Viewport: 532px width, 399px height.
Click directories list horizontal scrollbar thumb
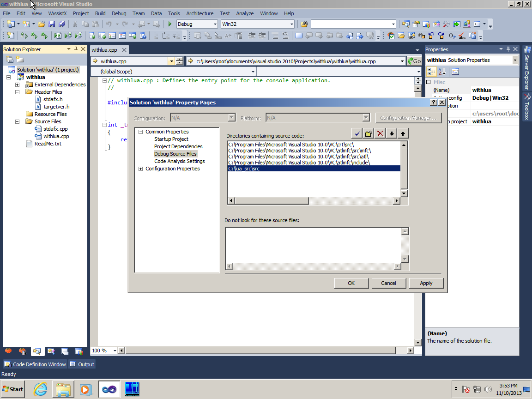(272, 200)
